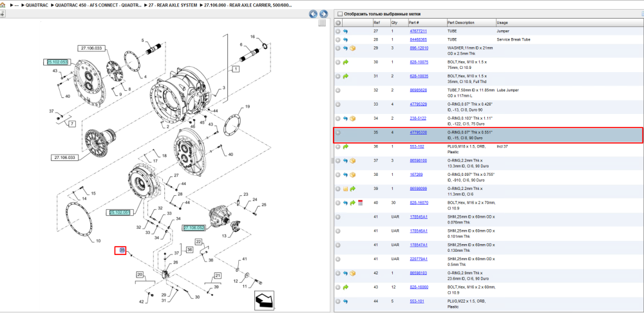
Task: Go to previous diagram with left arrow
Action: (313, 14)
